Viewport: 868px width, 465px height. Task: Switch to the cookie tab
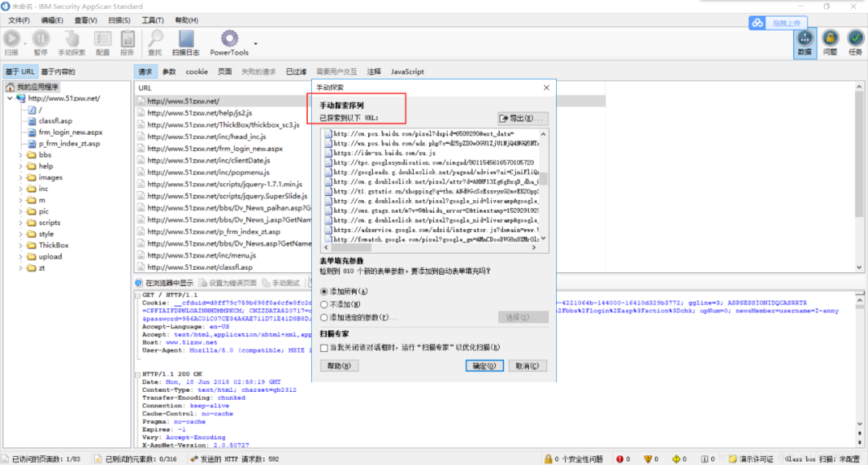pos(197,72)
